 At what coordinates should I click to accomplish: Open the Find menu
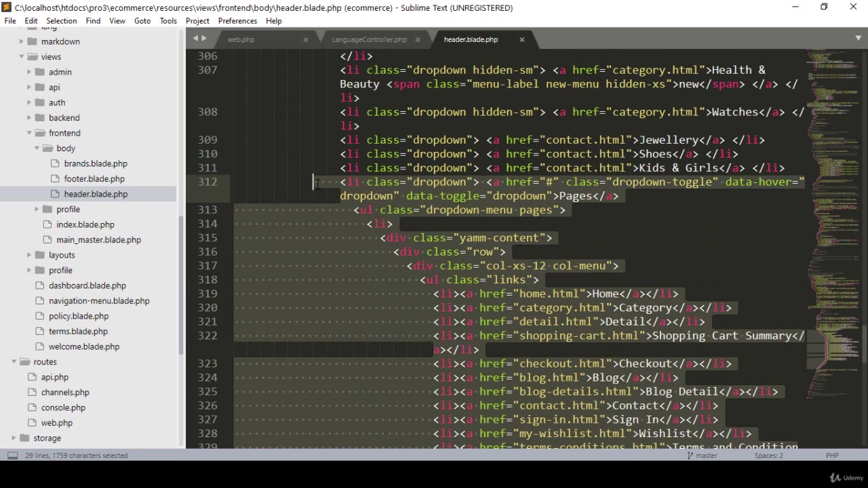tap(93, 21)
